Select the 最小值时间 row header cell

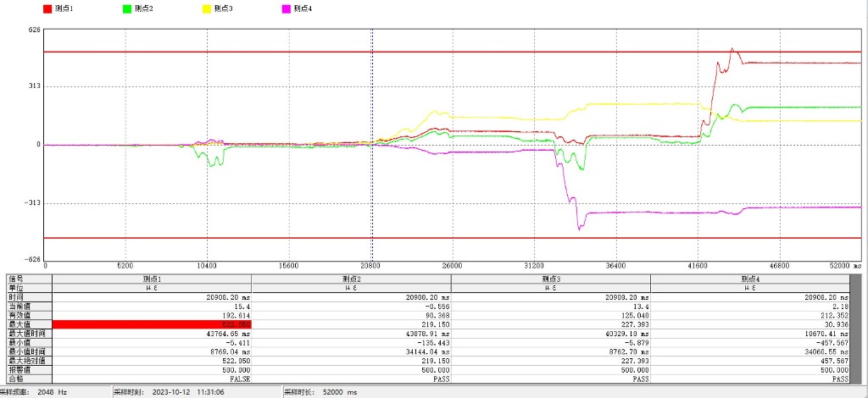[29, 351]
